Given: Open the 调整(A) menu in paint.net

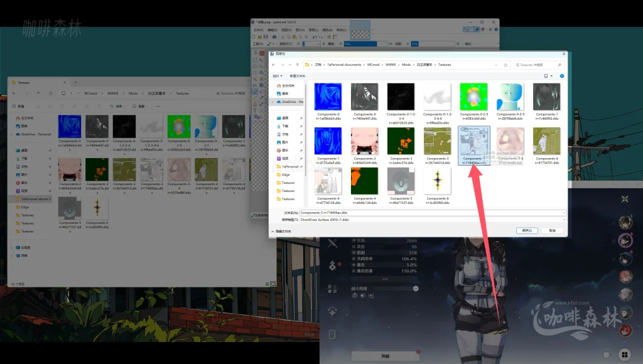Looking at the screenshot, I should point(327,30).
